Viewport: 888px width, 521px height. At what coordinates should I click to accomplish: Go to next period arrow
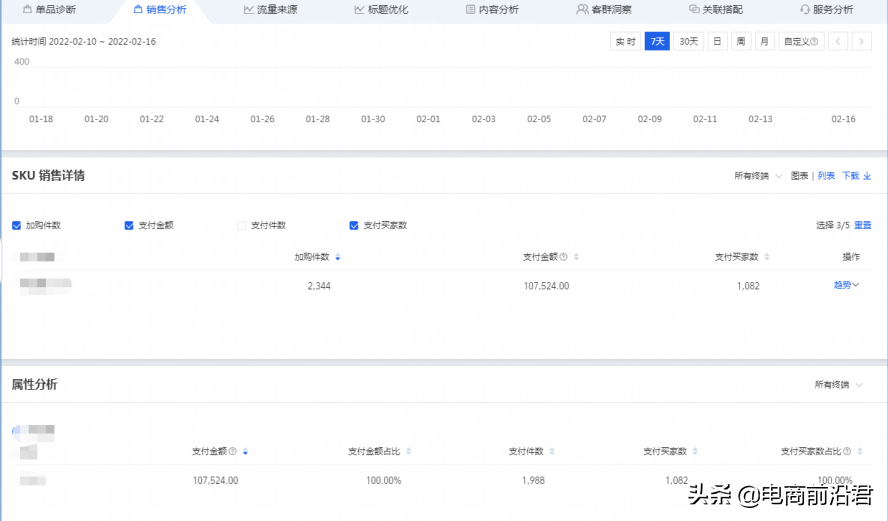click(861, 41)
